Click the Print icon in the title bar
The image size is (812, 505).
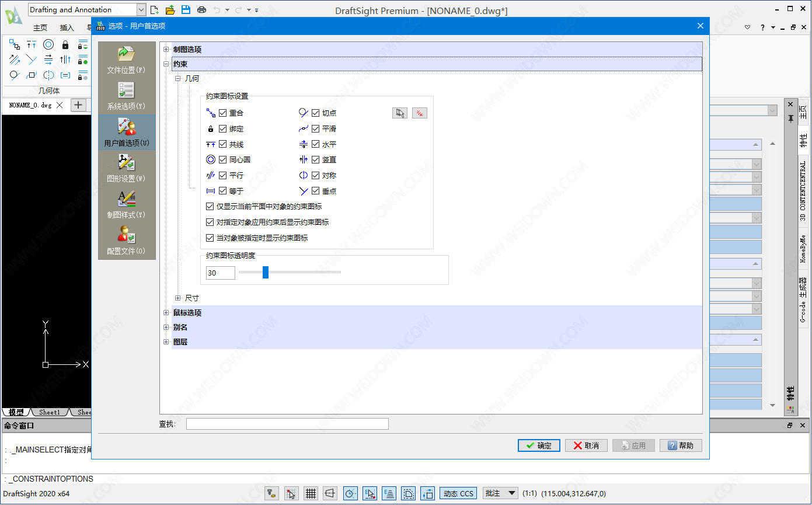pyautogui.click(x=201, y=9)
